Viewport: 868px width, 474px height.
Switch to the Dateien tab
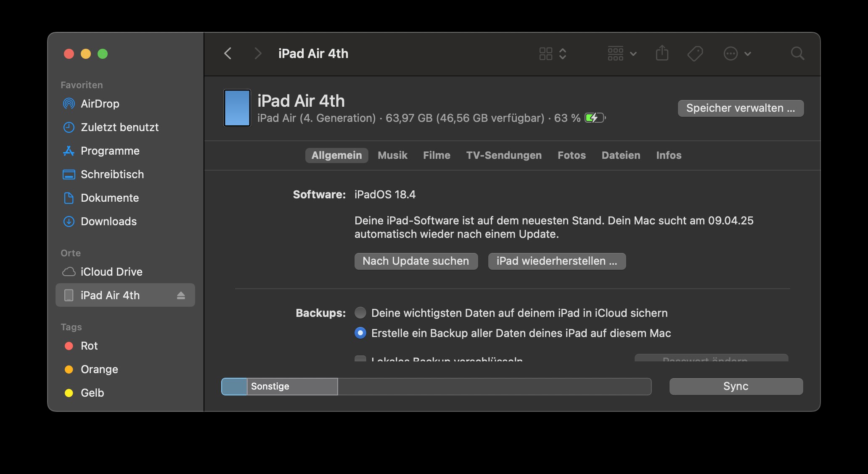tap(621, 155)
